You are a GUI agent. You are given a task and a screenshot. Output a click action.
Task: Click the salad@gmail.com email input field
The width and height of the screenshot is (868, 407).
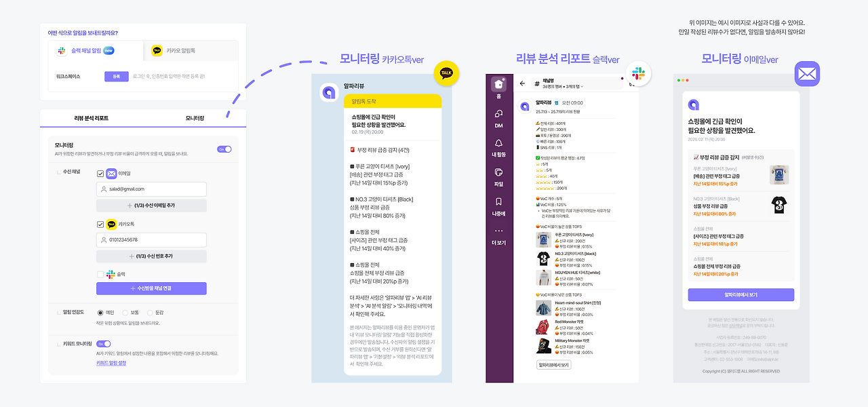point(151,189)
